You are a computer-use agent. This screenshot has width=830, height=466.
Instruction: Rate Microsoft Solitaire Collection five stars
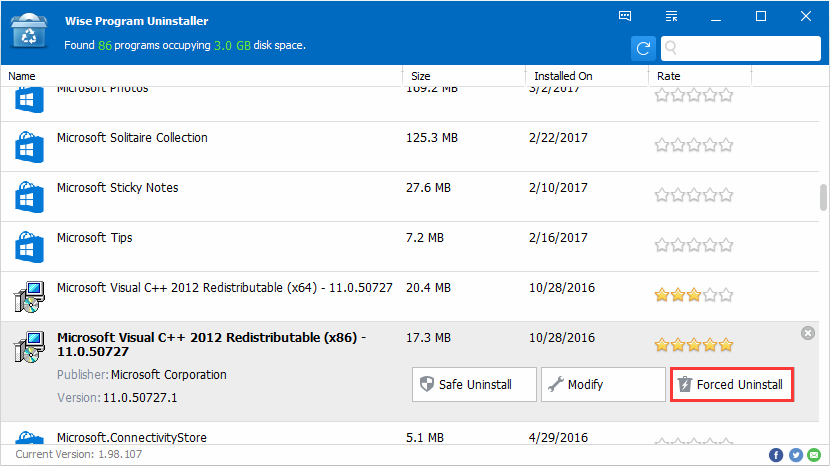[x=726, y=145]
